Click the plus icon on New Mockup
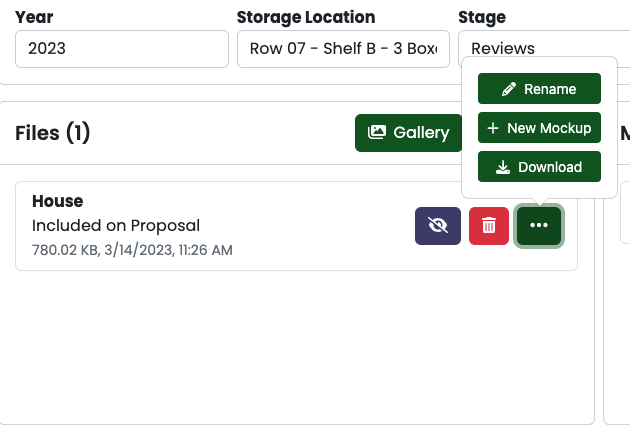630x430 pixels. pos(493,128)
